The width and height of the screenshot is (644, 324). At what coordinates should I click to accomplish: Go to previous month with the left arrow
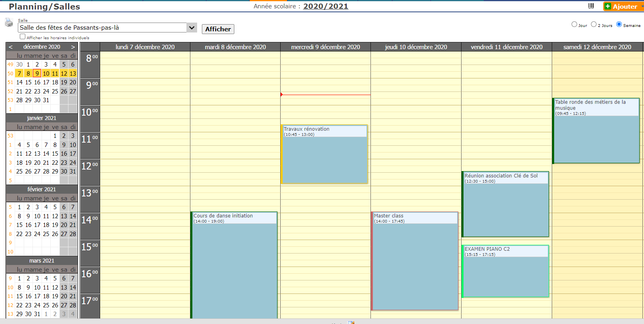(x=11, y=47)
